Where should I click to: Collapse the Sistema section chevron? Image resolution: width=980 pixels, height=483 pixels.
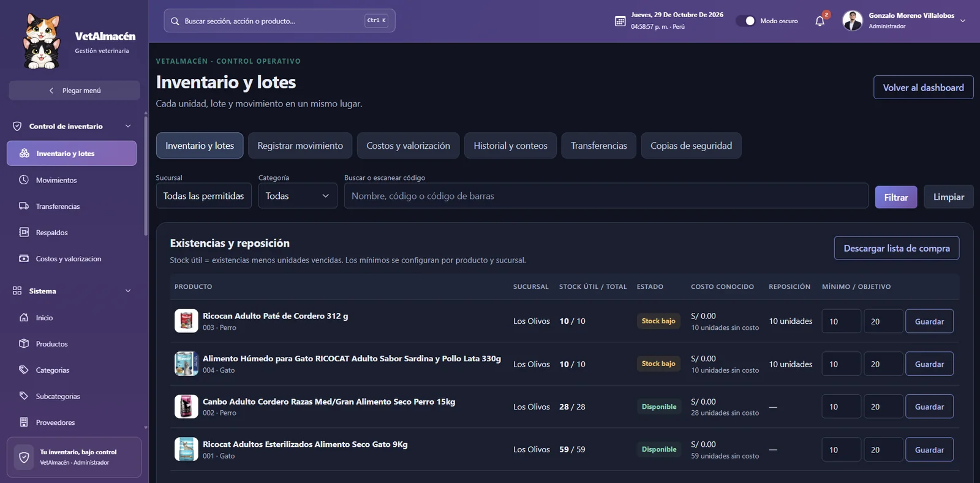pyautogui.click(x=128, y=291)
